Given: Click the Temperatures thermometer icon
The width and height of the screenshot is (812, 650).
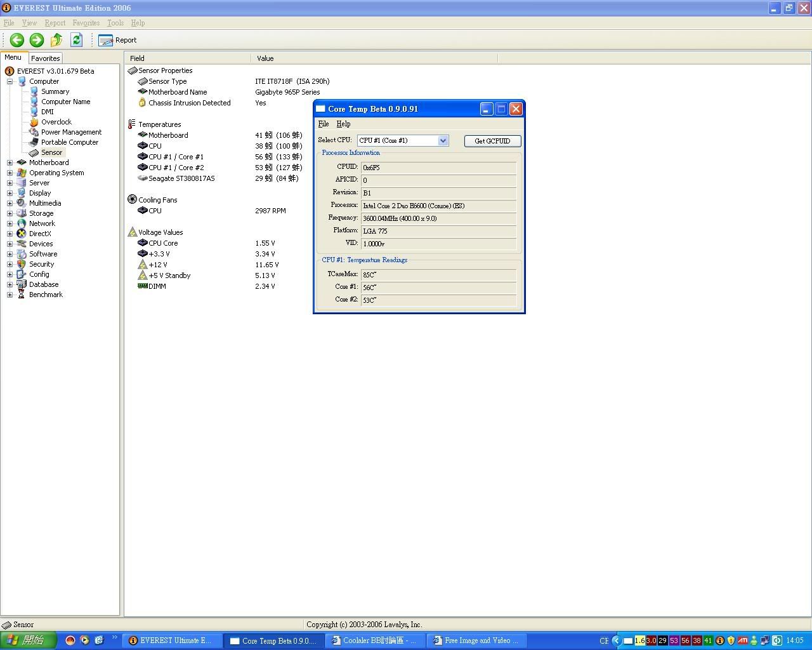Looking at the screenshot, I should tap(132, 124).
